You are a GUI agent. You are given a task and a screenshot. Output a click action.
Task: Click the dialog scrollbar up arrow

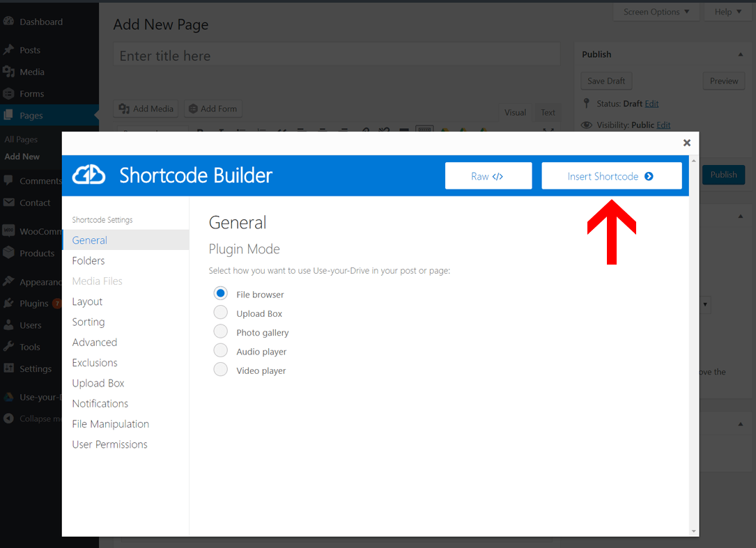coord(694,160)
